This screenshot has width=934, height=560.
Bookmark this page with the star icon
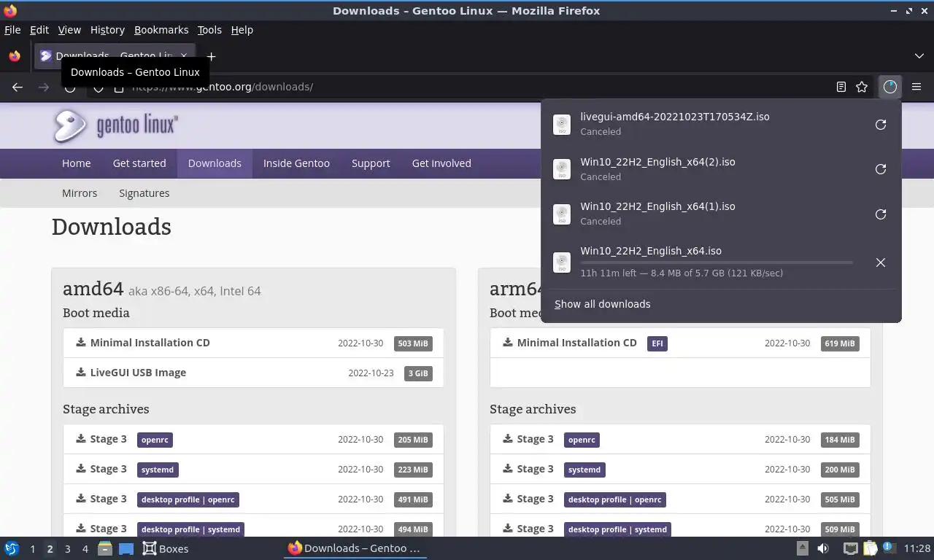pos(862,87)
